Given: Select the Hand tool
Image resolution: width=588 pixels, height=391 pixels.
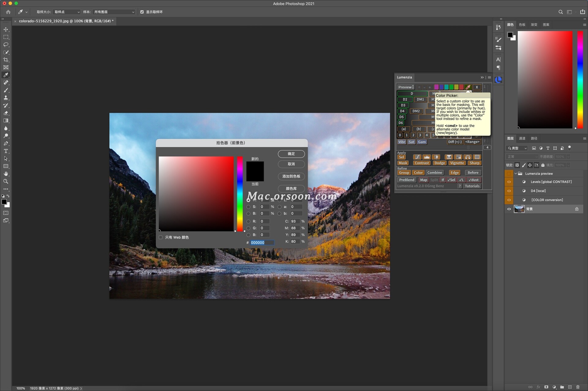Looking at the screenshot, I should click(x=6, y=174).
